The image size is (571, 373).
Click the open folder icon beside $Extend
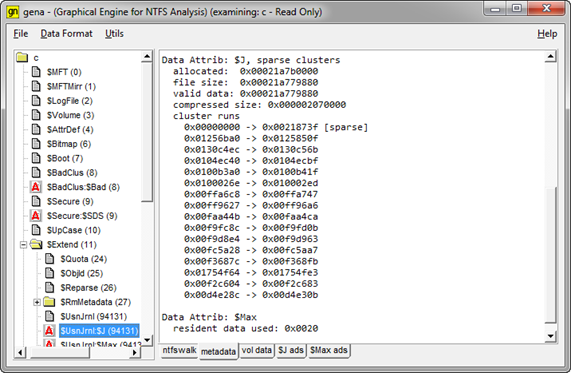pos(36,244)
